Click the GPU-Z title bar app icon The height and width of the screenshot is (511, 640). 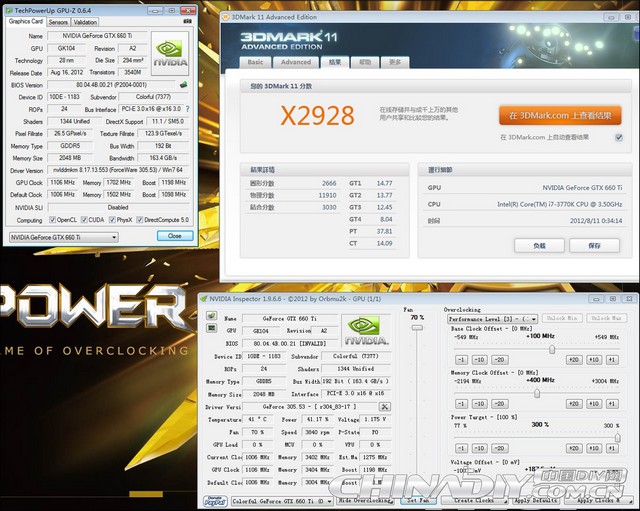pos(10,11)
